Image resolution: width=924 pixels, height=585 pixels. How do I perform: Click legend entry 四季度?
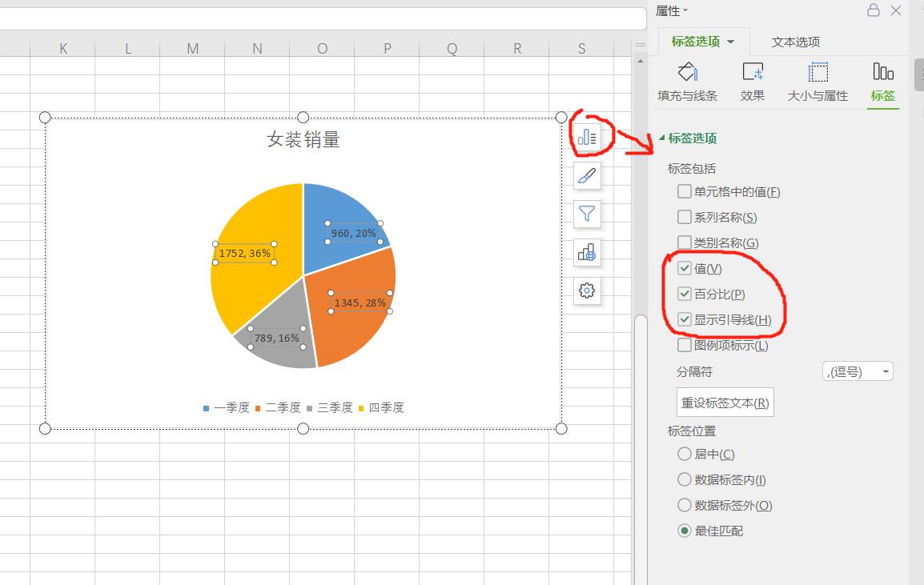coord(381,407)
